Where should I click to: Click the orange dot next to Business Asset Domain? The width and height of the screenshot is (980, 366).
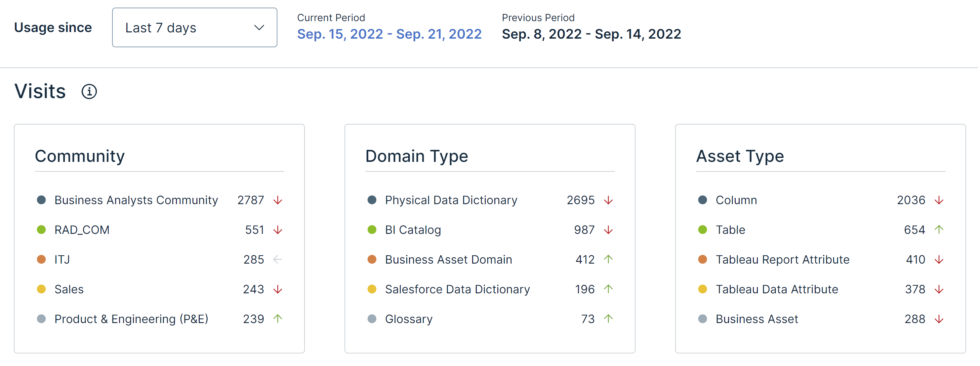point(372,260)
